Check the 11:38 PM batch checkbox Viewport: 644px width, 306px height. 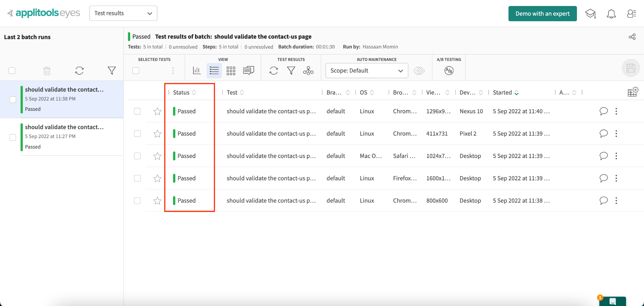13,100
